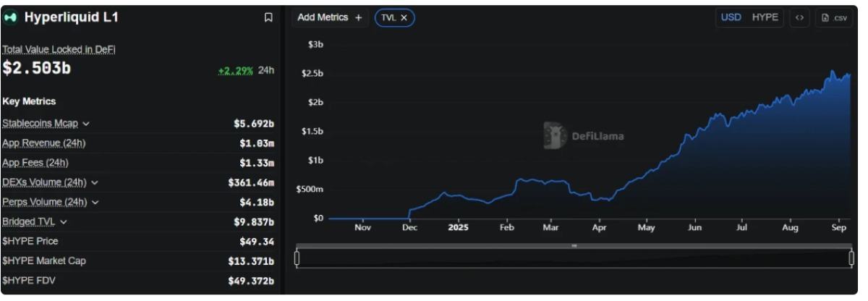Toggle the TVL metric pill
868x301 pixels.
394,17
